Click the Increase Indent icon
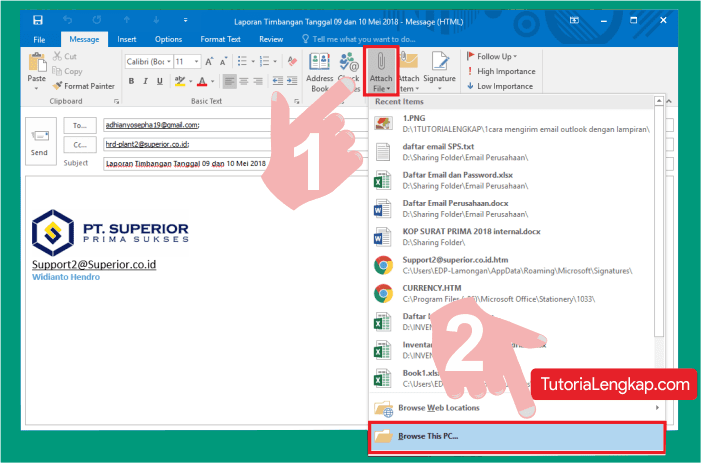 (292, 81)
